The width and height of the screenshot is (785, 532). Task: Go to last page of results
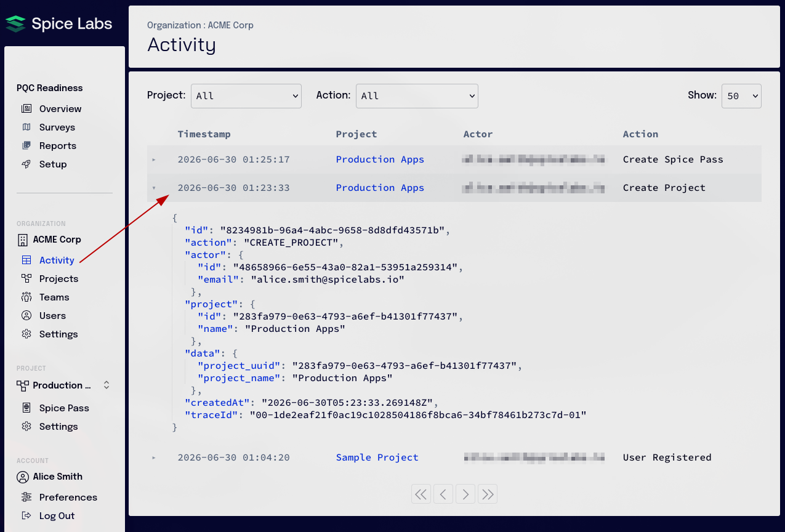click(488, 494)
